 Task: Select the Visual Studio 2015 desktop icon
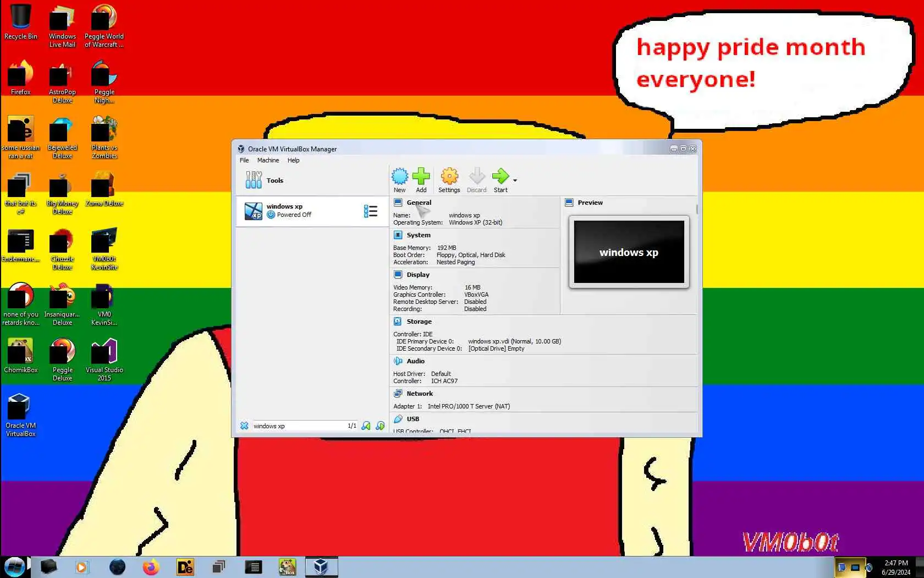104,359
